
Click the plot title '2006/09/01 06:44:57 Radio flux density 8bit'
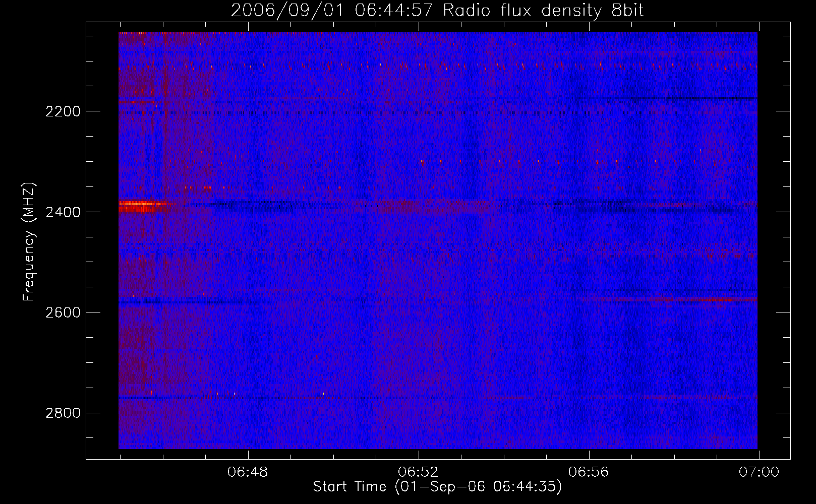pyautogui.click(x=437, y=10)
